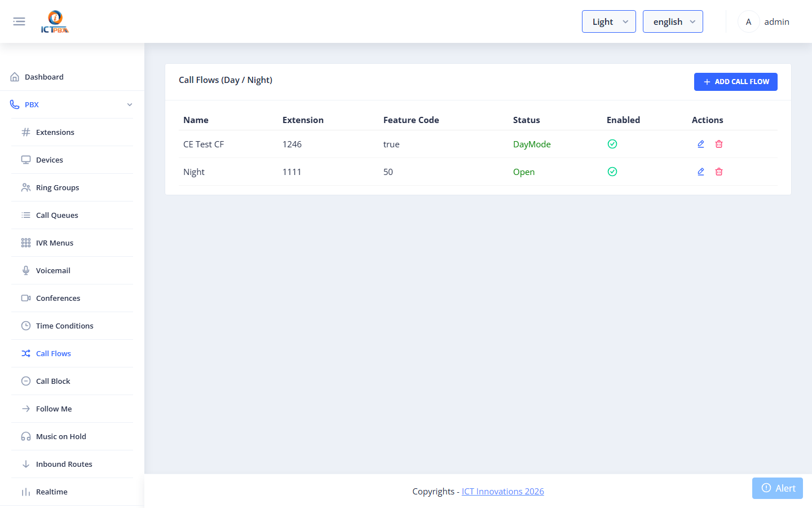Open Conferences page
812x508 pixels.
pos(58,298)
